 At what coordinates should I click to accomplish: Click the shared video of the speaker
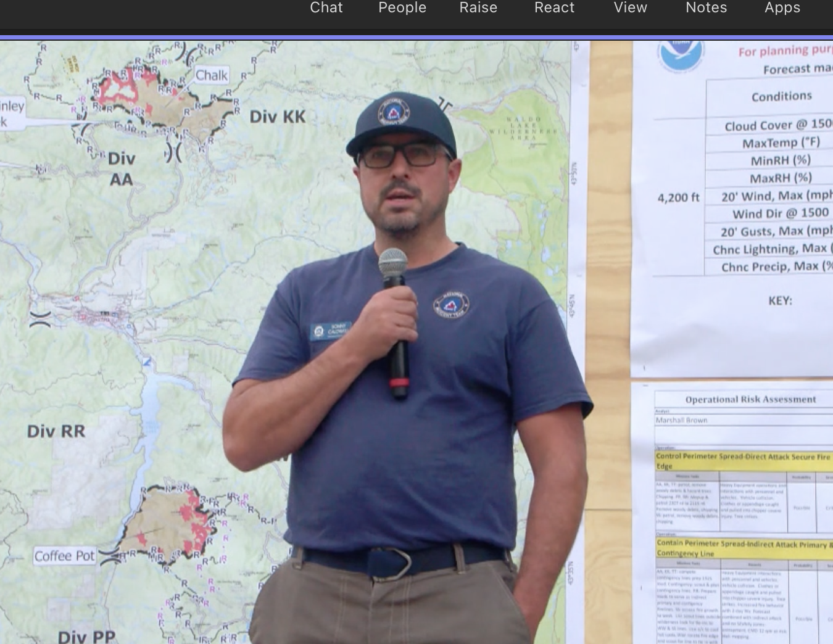tap(416, 342)
